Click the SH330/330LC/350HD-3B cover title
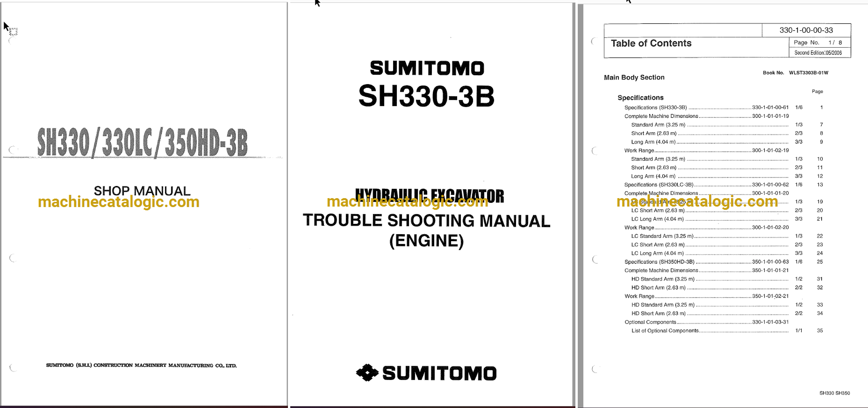 (143, 142)
